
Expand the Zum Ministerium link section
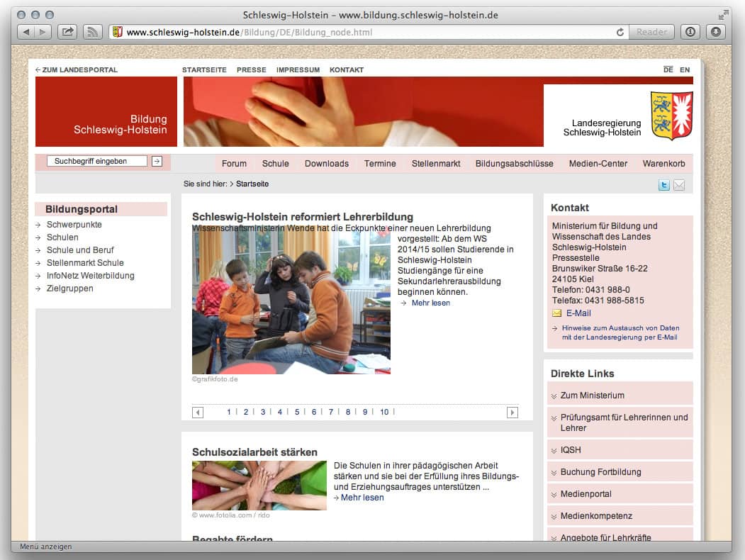click(592, 396)
